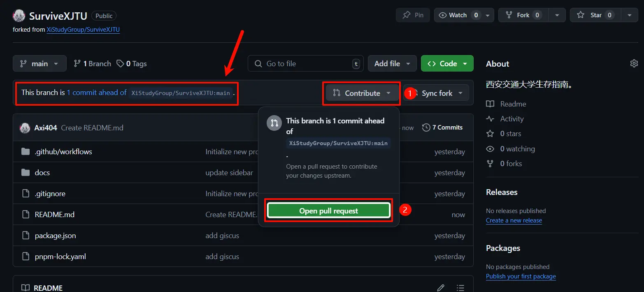Open the docs folder

click(x=42, y=173)
